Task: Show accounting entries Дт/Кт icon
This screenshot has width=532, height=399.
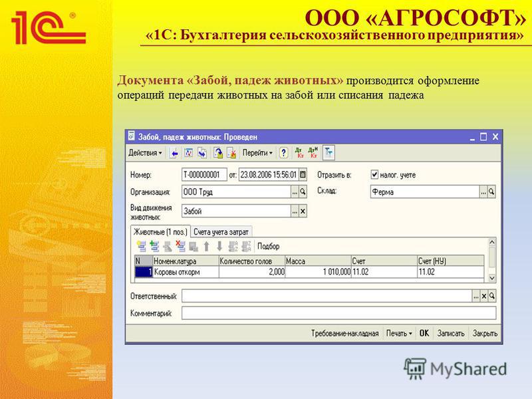Action: tap(299, 153)
